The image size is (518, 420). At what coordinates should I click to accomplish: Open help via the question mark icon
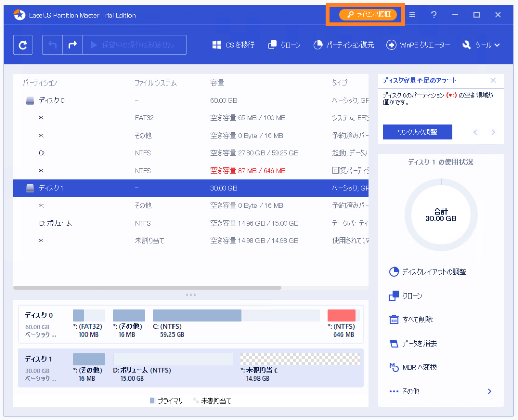coord(434,15)
